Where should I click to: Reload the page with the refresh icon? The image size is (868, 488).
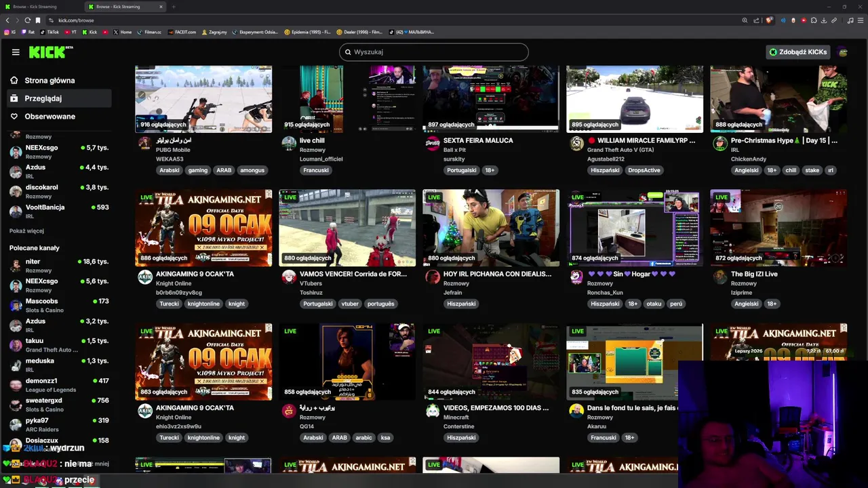click(27, 20)
